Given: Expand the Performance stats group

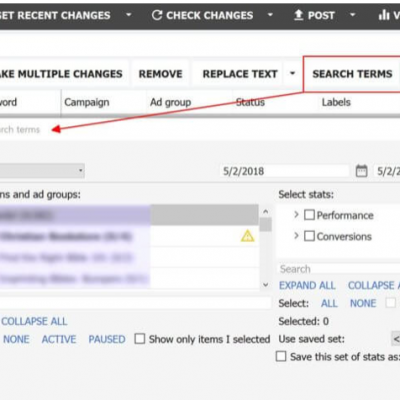Looking at the screenshot, I should click(296, 215).
